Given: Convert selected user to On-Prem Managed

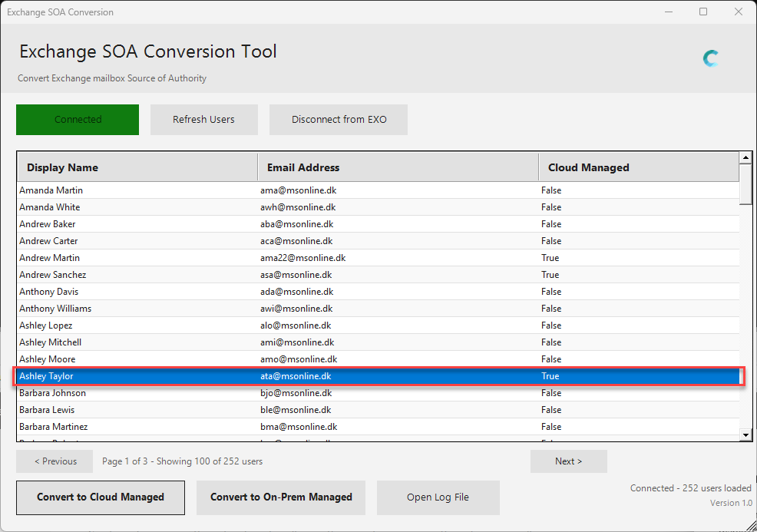Looking at the screenshot, I should (281, 497).
